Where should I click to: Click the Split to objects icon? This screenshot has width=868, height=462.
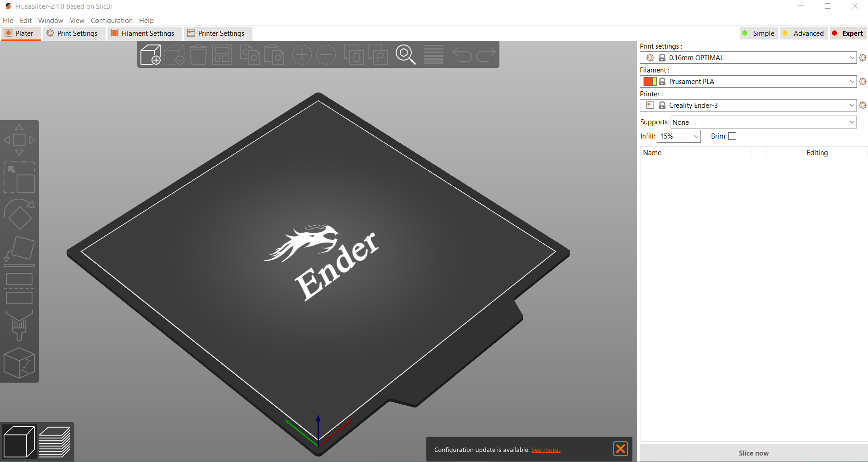(354, 55)
